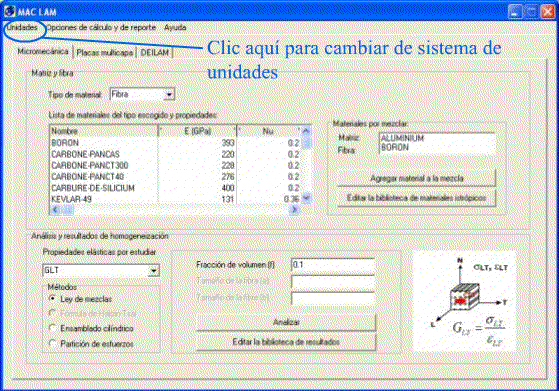Switch to the Placas multicapa tab
The image size is (559, 391).
tap(104, 53)
